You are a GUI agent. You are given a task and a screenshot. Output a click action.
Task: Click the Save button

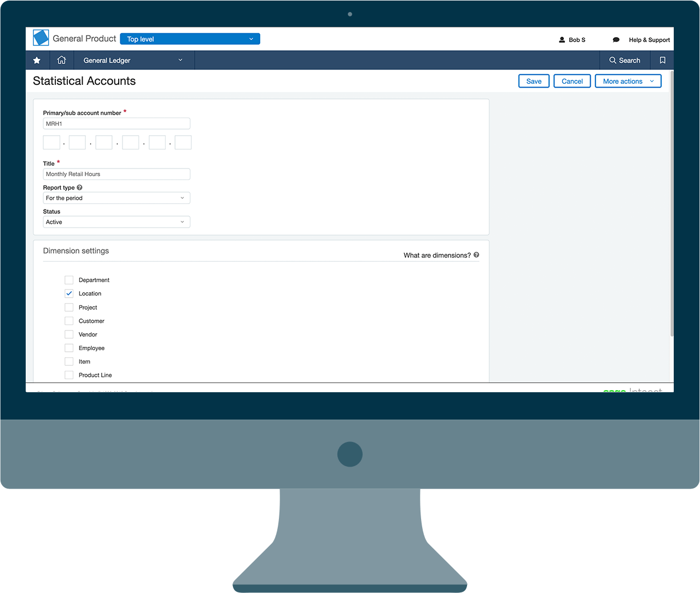[534, 82]
